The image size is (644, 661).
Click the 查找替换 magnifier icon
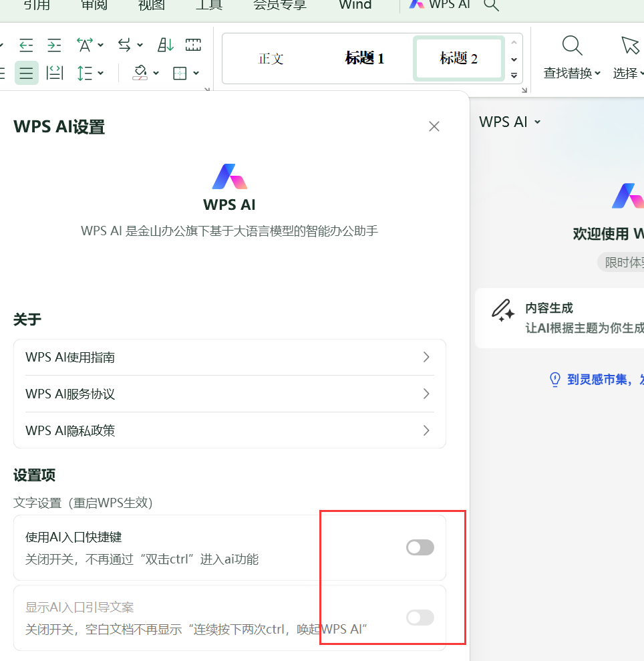[572, 45]
